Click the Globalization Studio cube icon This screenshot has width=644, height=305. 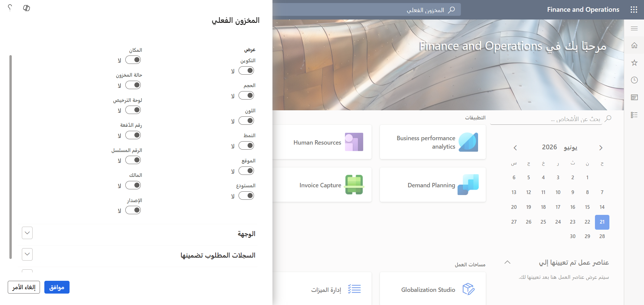[x=468, y=289]
